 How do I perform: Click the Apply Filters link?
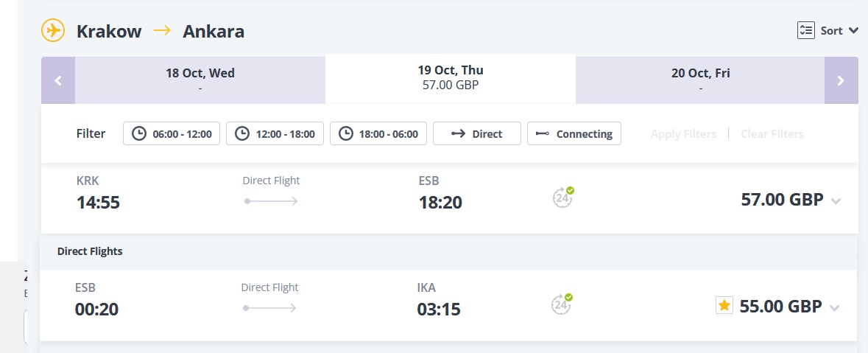pos(683,133)
